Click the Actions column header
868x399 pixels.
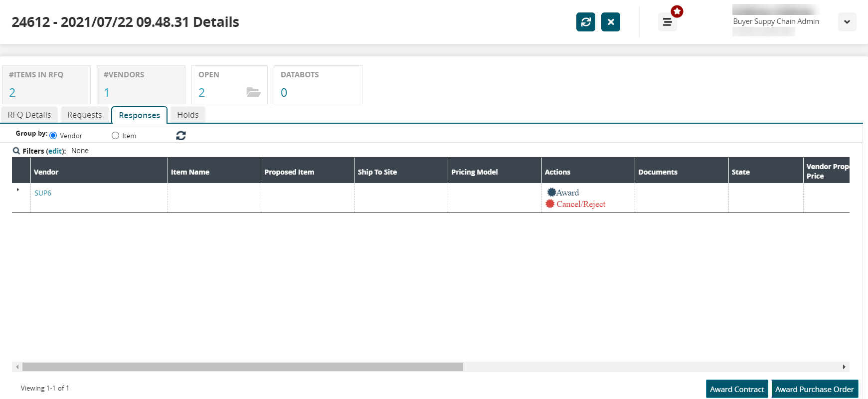[x=588, y=171]
